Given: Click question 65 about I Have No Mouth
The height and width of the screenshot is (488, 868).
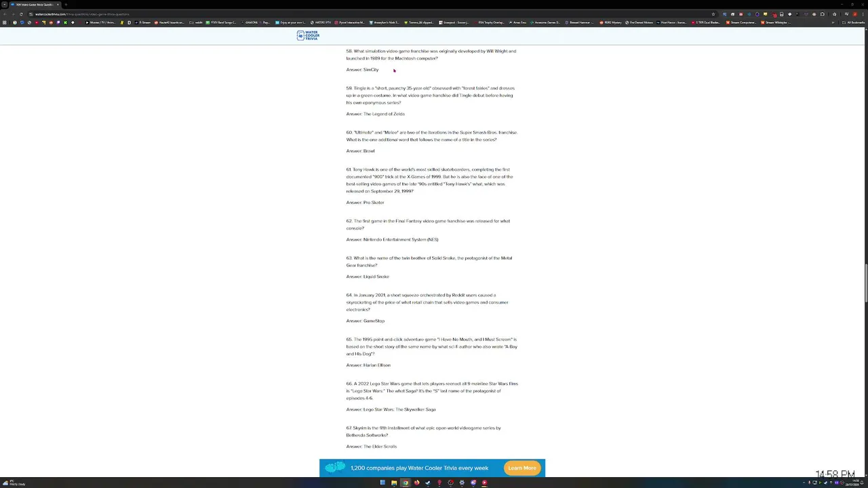Looking at the screenshot, I should click(431, 346).
